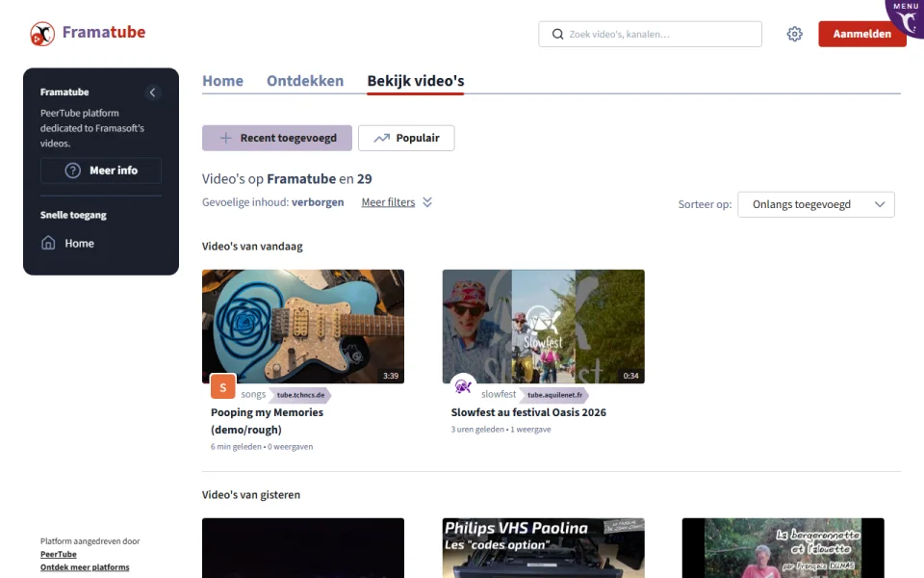
Task: Click the Framatube logo icon
Action: [42, 34]
